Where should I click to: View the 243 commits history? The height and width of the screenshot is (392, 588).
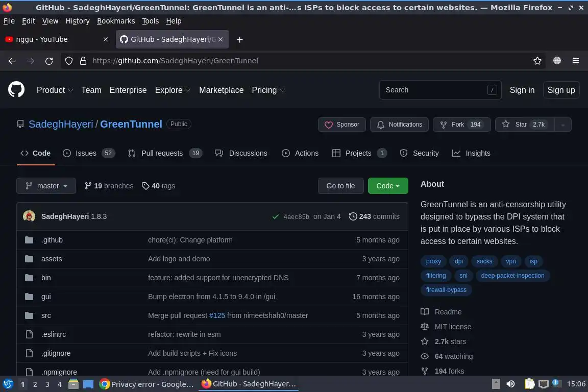(x=374, y=216)
